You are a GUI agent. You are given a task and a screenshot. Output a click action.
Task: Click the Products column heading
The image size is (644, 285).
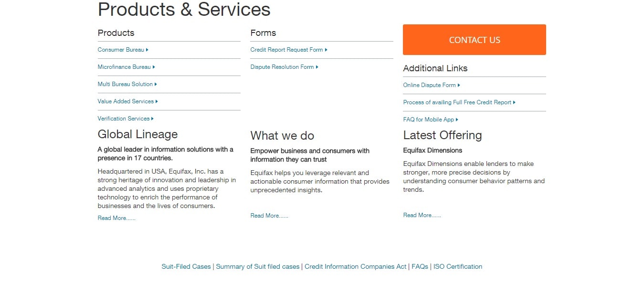[x=116, y=33]
